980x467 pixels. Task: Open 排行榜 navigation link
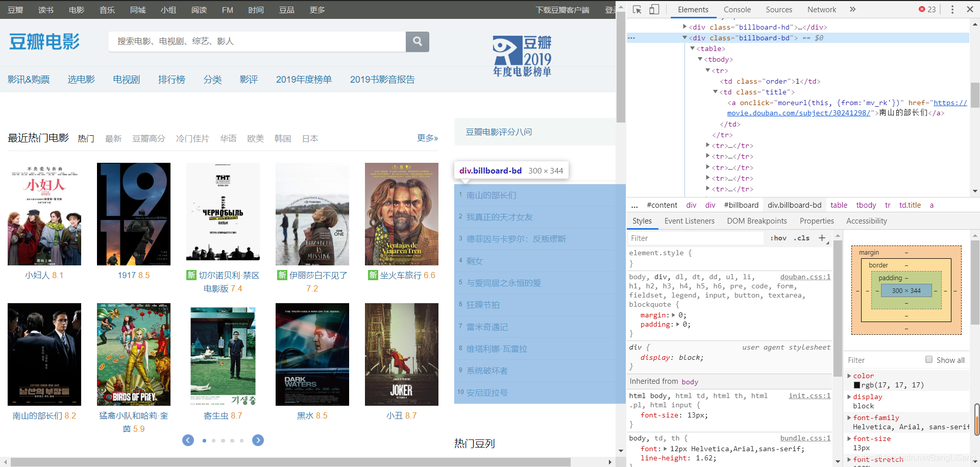(171, 80)
